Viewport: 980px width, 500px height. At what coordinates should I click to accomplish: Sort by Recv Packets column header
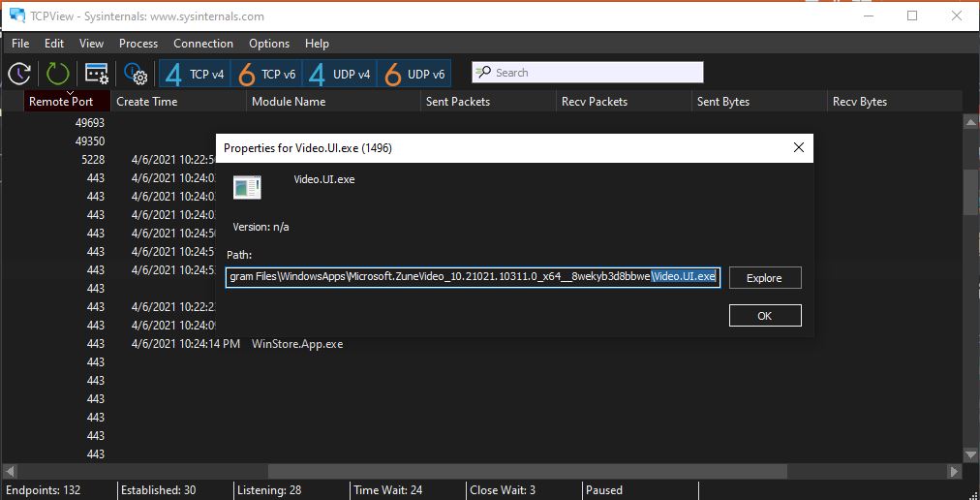coord(625,102)
